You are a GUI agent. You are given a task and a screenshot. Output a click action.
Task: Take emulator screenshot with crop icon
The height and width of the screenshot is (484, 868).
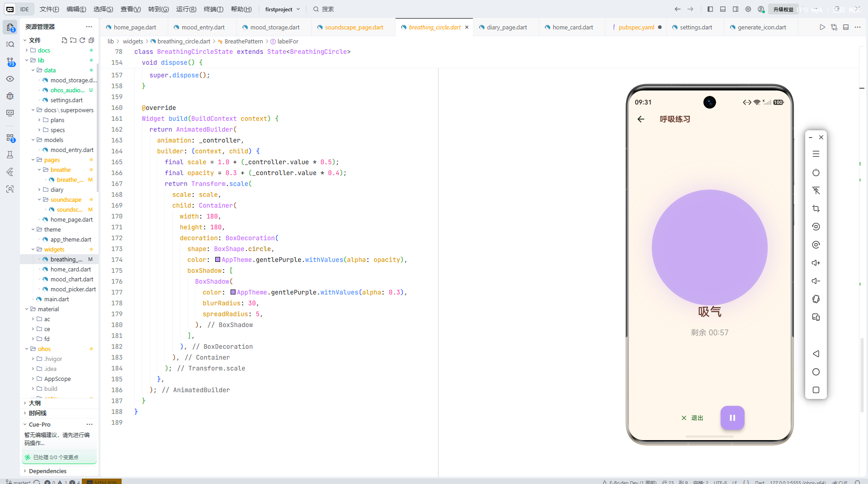[816, 209]
